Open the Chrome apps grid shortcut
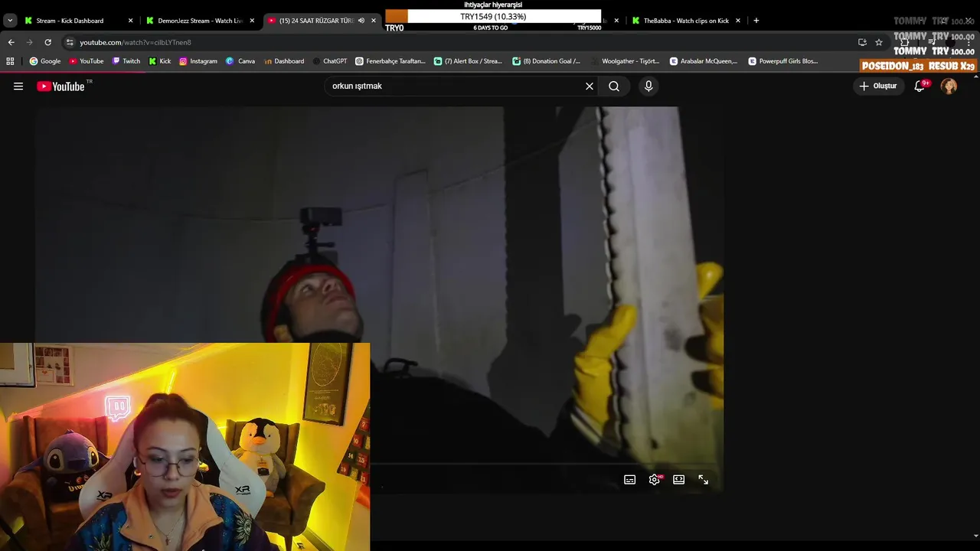 10,61
